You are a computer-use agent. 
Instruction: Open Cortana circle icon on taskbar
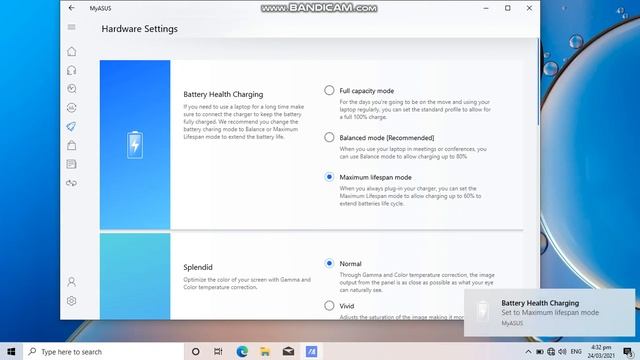pos(196,351)
